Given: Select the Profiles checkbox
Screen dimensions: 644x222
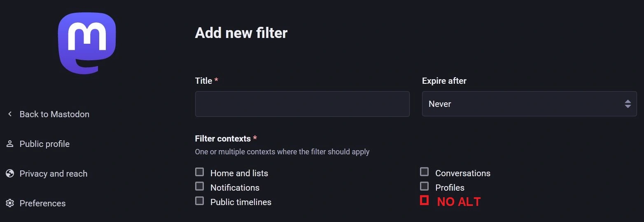Looking at the screenshot, I should [425, 186].
